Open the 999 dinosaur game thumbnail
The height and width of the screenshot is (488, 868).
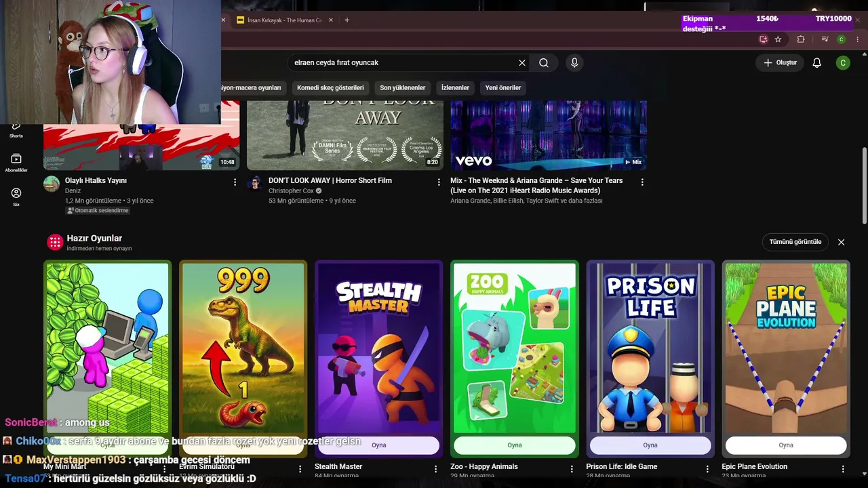pyautogui.click(x=243, y=348)
